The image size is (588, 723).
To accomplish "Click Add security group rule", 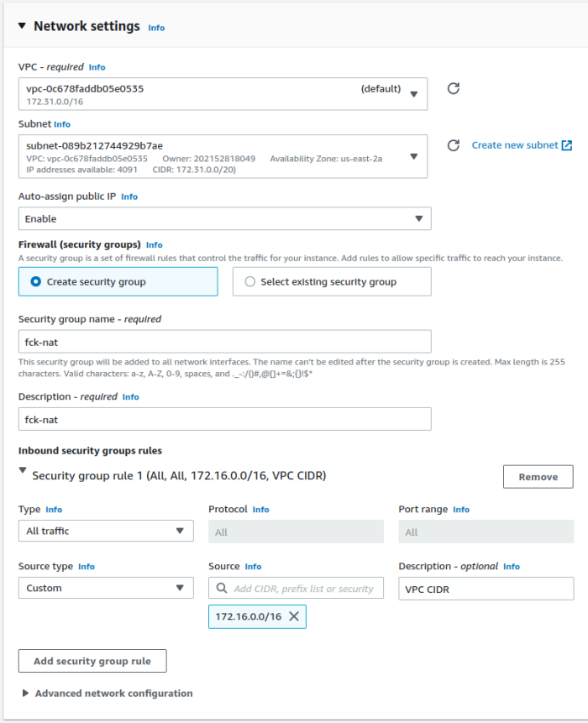I will (x=92, y=661).
